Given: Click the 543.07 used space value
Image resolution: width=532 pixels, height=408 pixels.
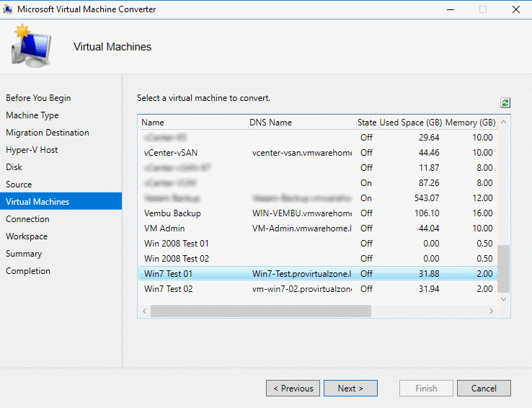Looking at the screenshot, I should tap(427, 198).
